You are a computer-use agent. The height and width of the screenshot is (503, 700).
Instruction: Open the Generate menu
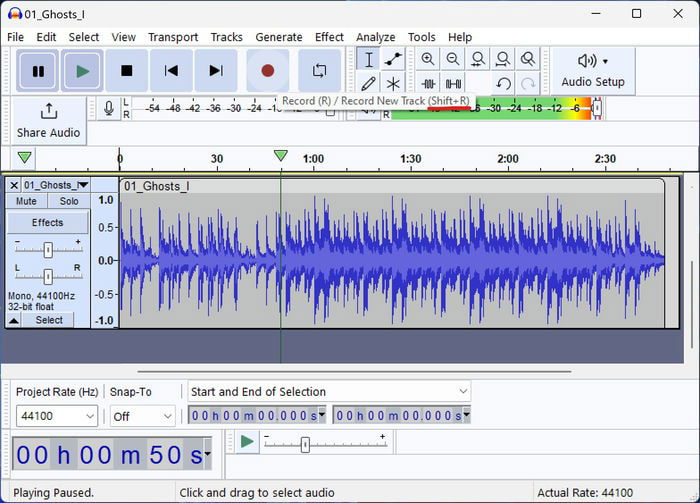point(279,37)
